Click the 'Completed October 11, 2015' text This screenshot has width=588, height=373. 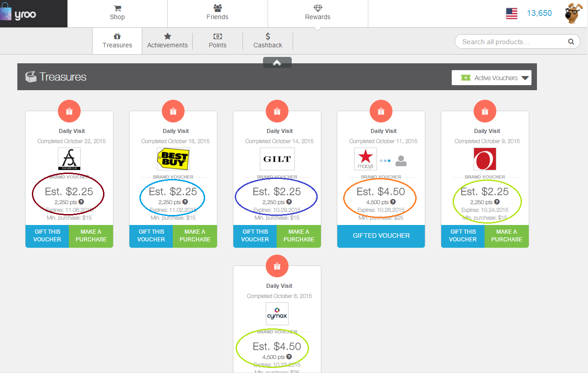(x=383, y=141)
